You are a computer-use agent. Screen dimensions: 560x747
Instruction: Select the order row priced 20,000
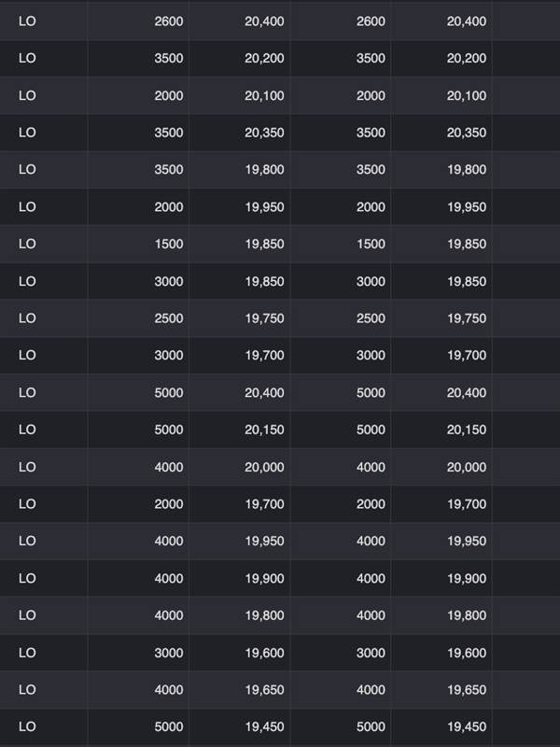pos(280,467)
